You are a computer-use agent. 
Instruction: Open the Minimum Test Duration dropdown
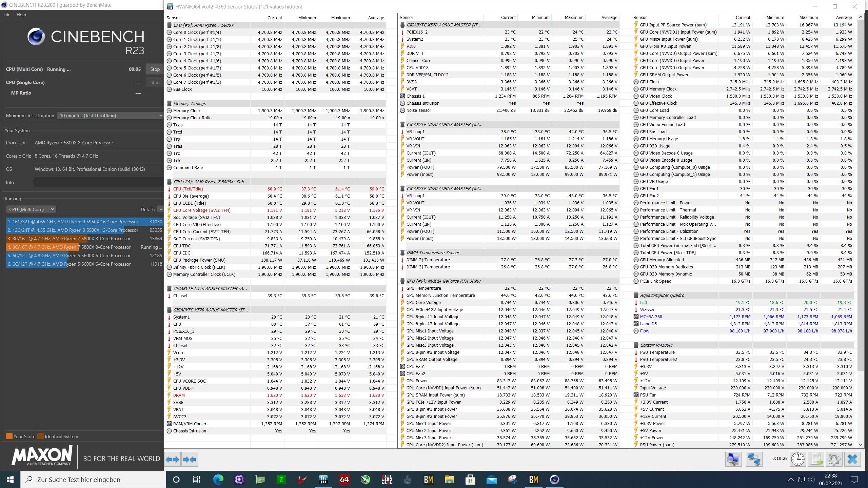point(110,116)
